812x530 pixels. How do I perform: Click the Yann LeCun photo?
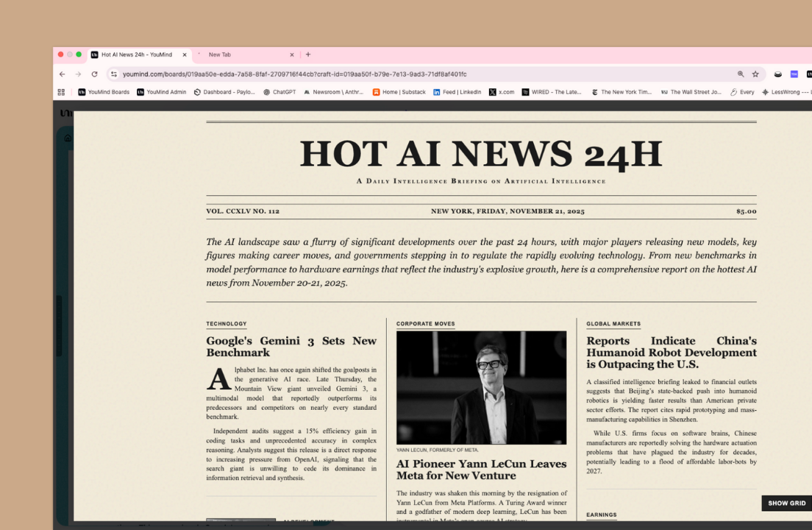point(481,387)
